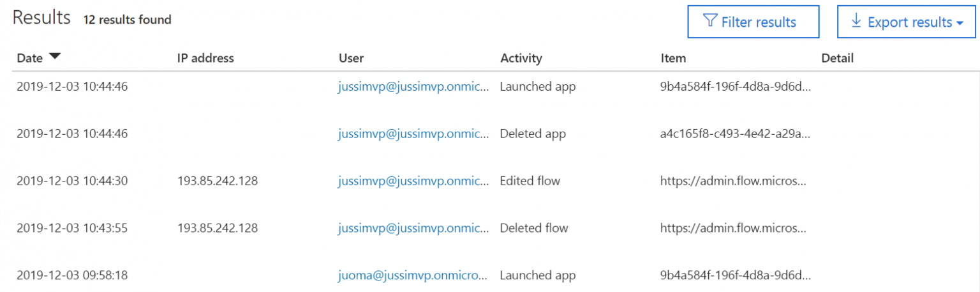Screen dimensions: 980x292
Task: Open the jussimvp user link for Launched app
Action: [415, 86]
